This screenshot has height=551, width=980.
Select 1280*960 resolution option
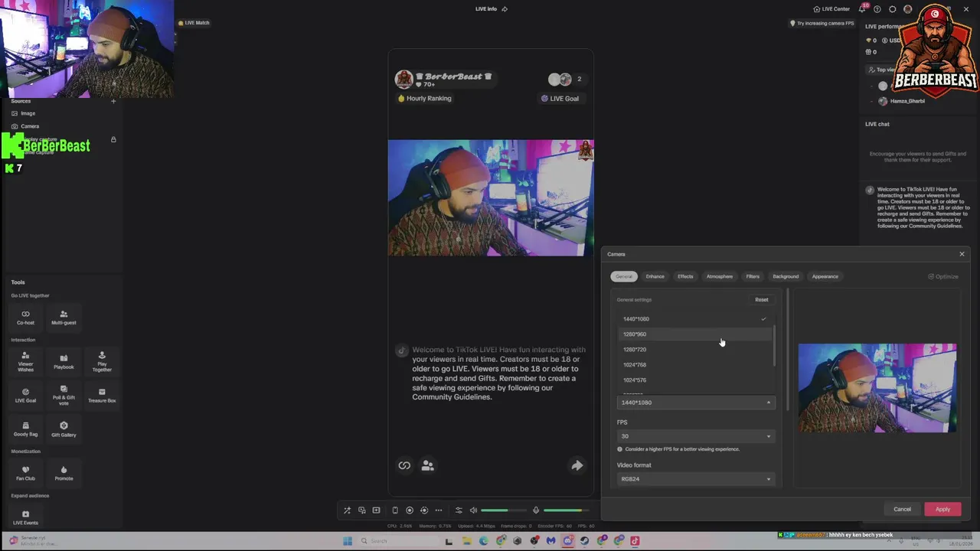click(x=694, y=334)
